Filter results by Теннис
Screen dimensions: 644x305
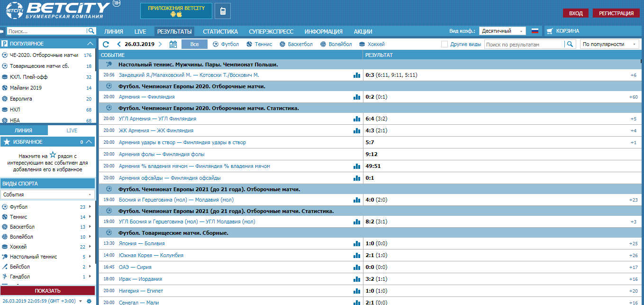(259, 44)
